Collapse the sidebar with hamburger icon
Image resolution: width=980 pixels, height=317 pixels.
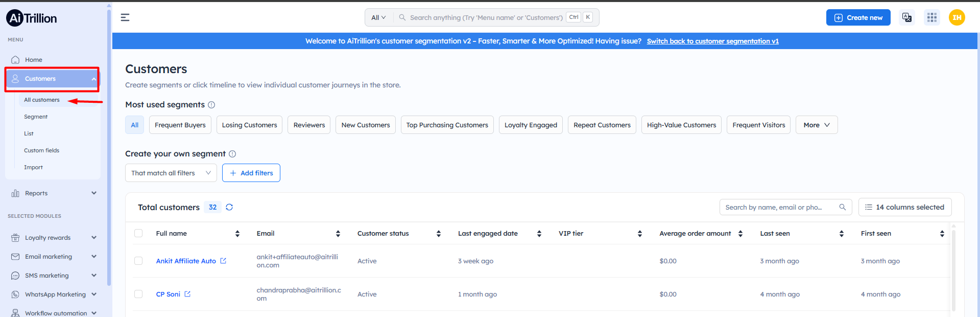[125, 17]
